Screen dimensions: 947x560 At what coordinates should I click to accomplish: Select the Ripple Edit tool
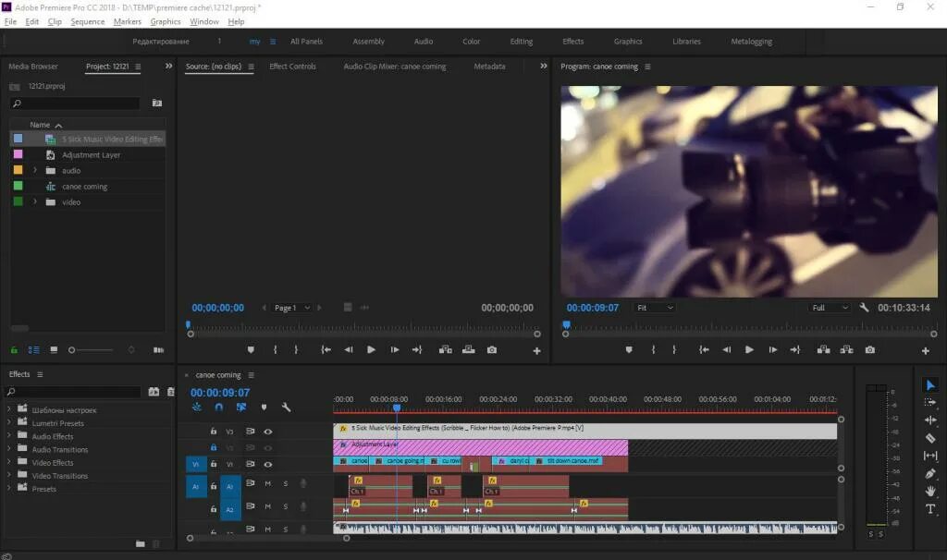932,418
